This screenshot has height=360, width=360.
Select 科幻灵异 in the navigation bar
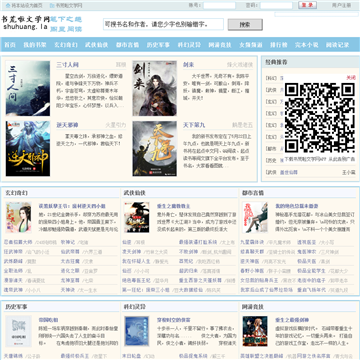pyautogui.click(x=189, y=45)
